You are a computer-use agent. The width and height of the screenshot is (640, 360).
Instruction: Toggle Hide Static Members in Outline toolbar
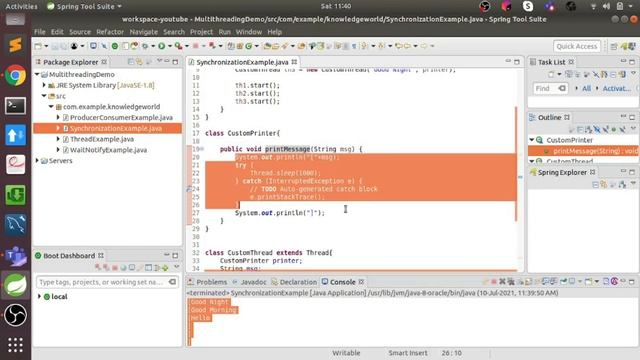[605, 129]
